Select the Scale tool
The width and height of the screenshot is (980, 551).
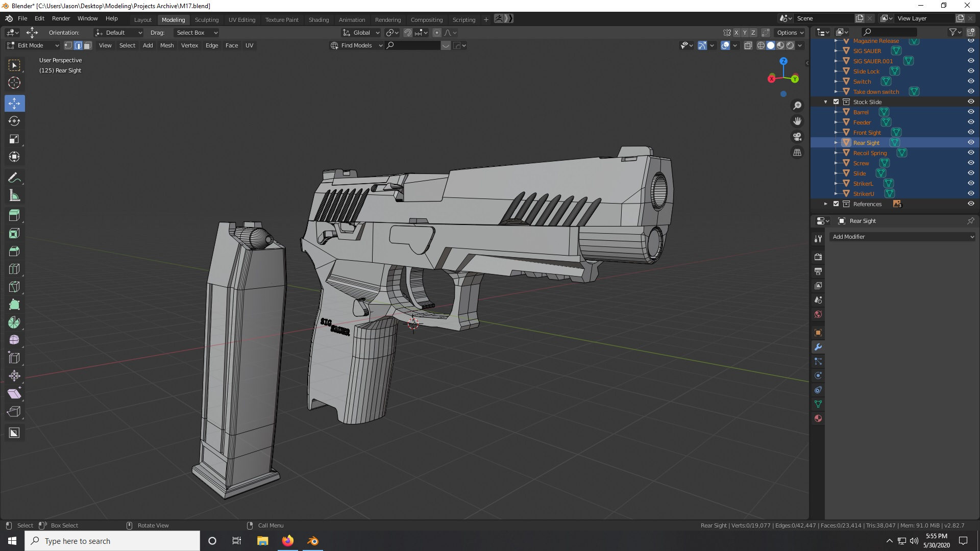[14, 139]
